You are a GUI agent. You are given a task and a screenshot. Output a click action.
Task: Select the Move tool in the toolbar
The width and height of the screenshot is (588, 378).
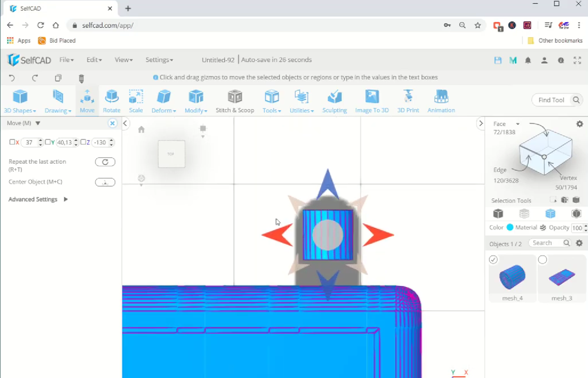(x=87, y=101)
